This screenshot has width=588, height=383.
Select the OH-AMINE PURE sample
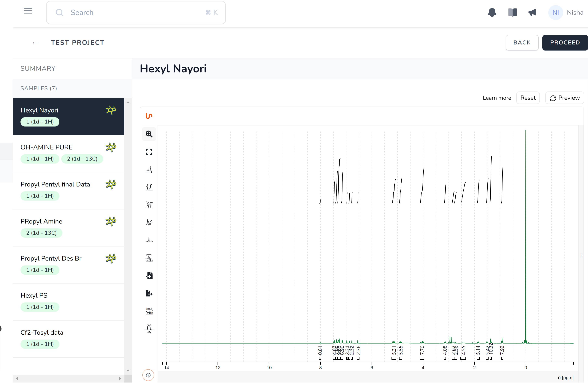point(68,153)
